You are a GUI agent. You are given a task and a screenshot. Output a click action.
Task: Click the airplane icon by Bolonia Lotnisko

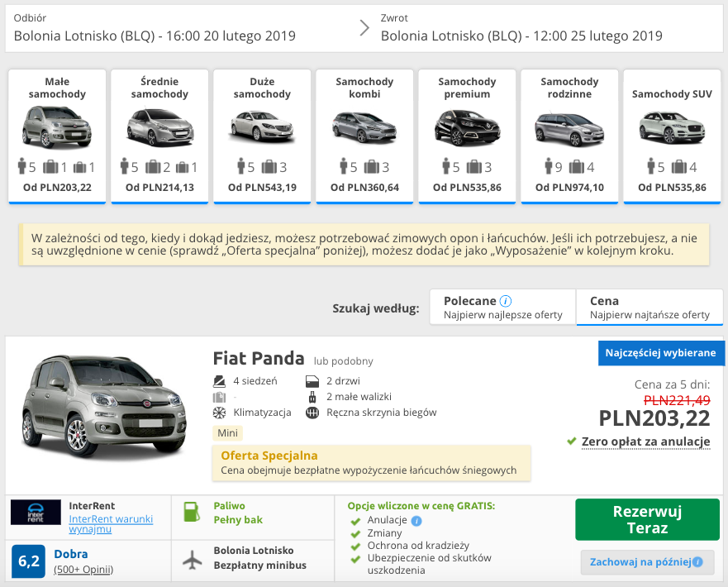coord(193,559)
